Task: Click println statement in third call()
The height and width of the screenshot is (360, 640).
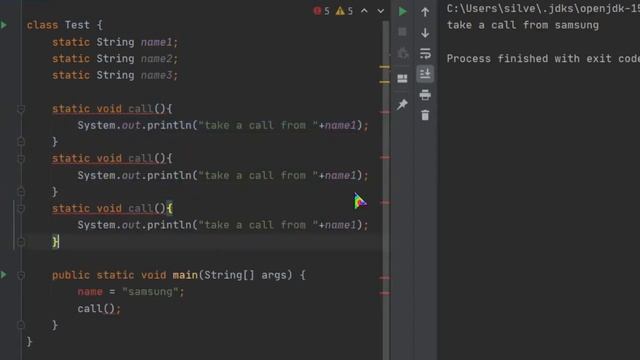Action: [x=223, y=225]
